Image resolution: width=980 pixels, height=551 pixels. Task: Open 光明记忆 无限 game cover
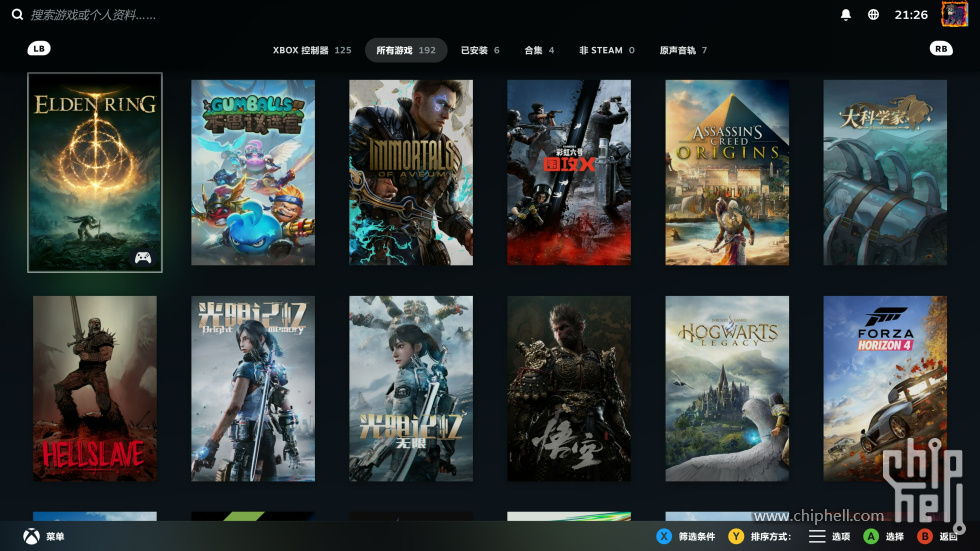[411, 389]
